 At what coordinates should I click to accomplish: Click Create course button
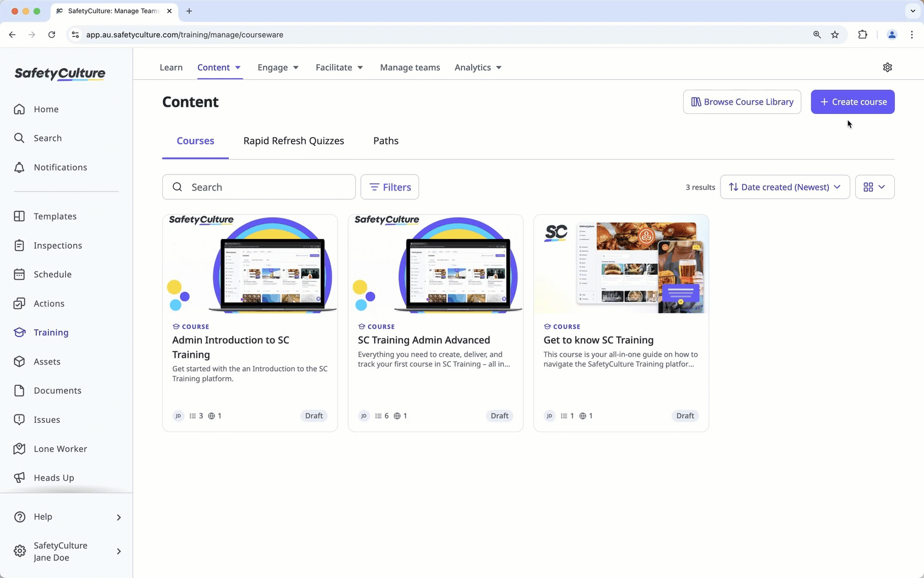[x=853, y=102]
